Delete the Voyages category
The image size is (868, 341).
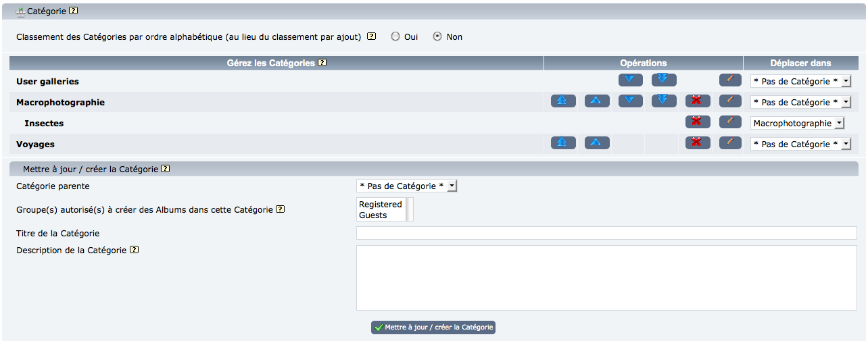(698, 143)
